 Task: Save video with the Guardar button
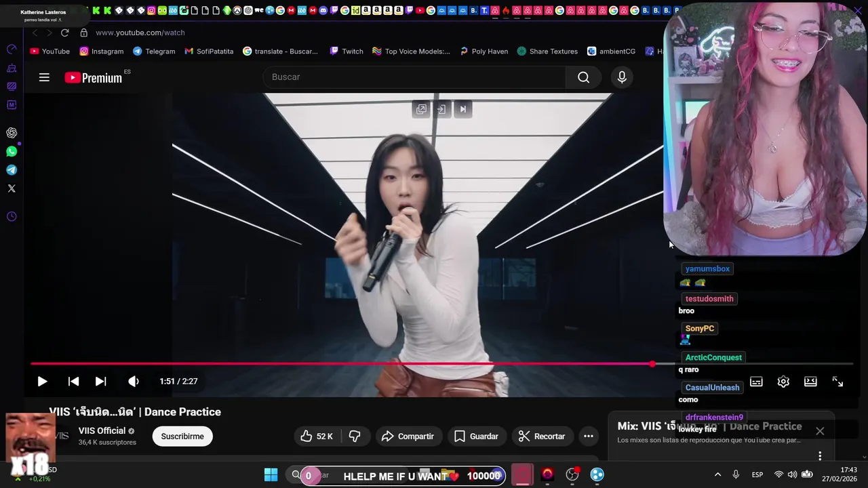coord(476,436)
